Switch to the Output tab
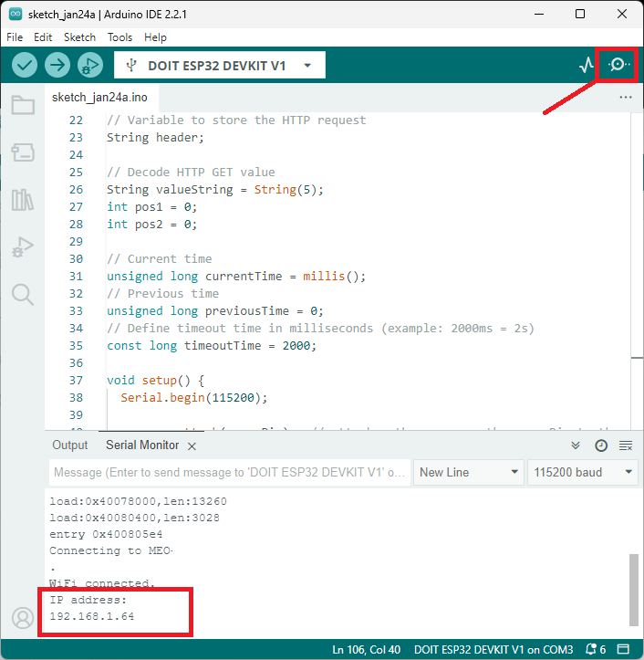The height and width of the screenshot is (660, 644). pos(70,445)
